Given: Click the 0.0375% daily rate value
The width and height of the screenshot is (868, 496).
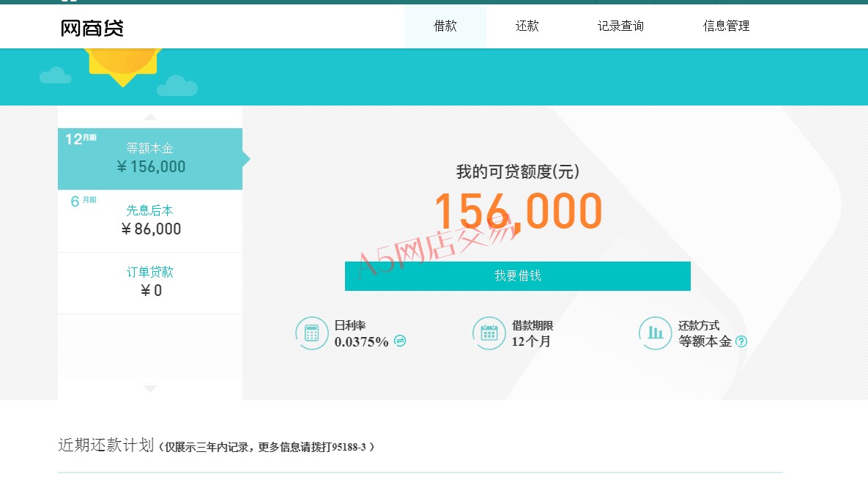Looking at the screenshot, I should click(x=361, y=342).
